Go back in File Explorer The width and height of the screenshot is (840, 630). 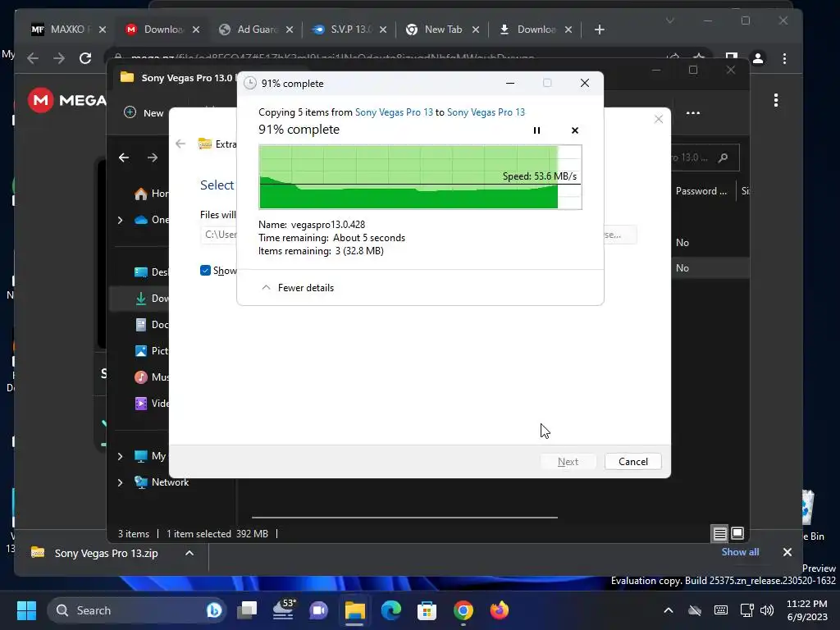(x=124, y=157)
